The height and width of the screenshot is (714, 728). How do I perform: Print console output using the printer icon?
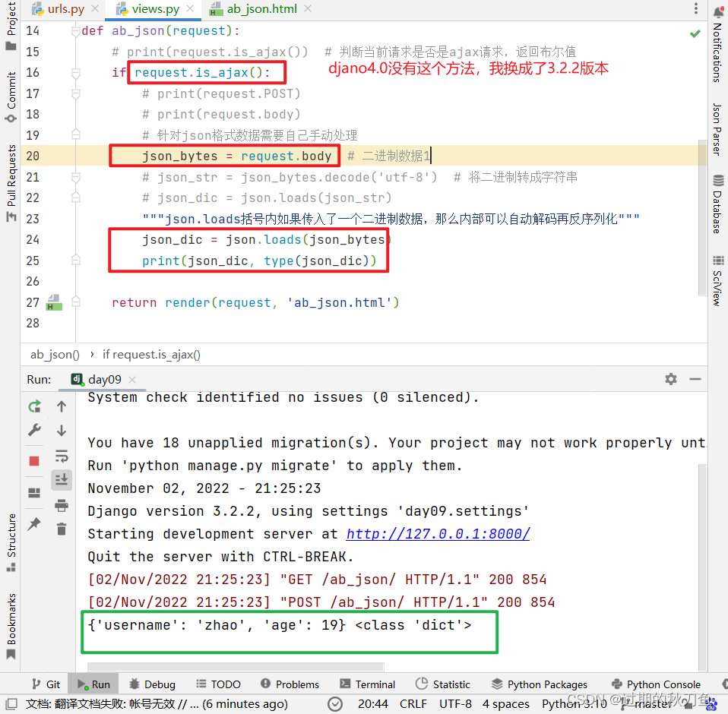pos(62,505)
